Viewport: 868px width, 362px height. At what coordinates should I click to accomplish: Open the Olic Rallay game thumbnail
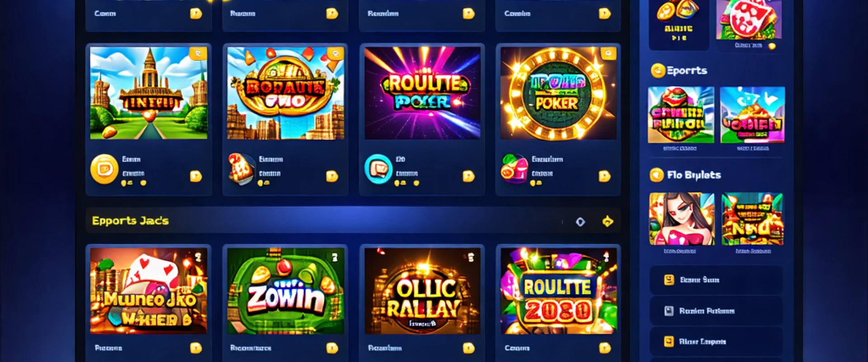422,291
